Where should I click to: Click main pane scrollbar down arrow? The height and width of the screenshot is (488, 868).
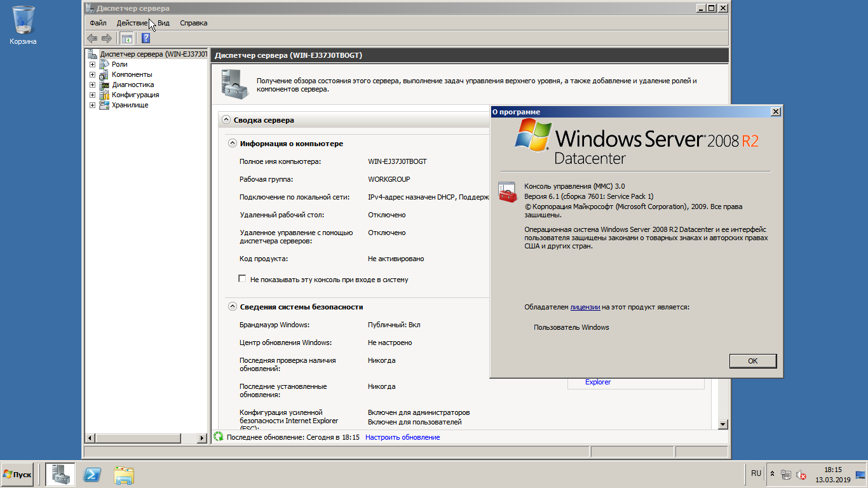point(723,424)
